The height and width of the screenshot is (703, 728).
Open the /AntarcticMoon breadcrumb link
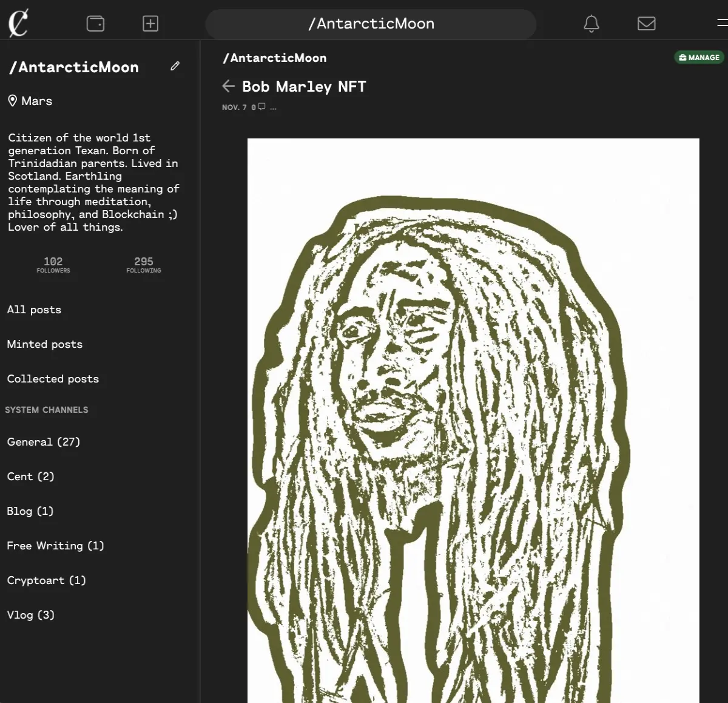[x=275, y=58]
